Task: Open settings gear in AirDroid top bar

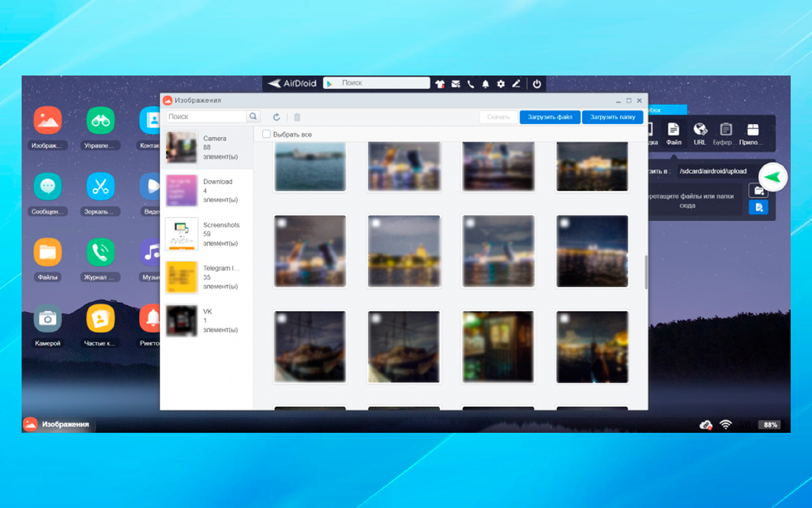Action: tap(501, 83)
